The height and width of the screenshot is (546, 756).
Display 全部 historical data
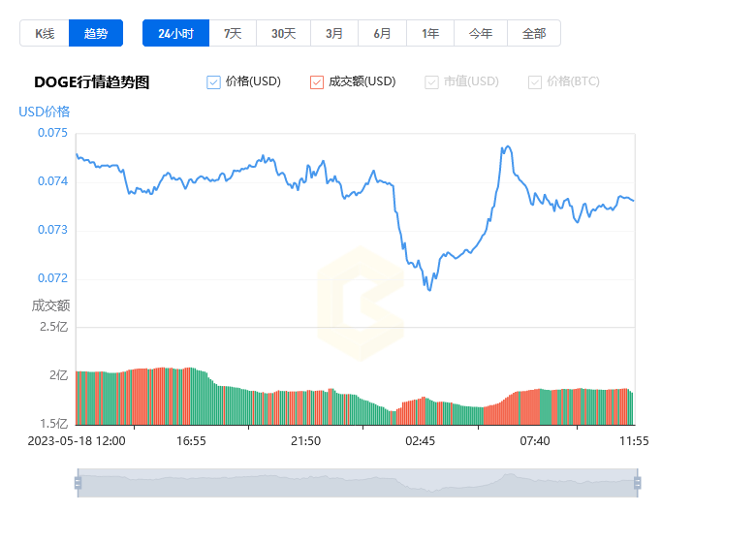[x=534, y=33]
